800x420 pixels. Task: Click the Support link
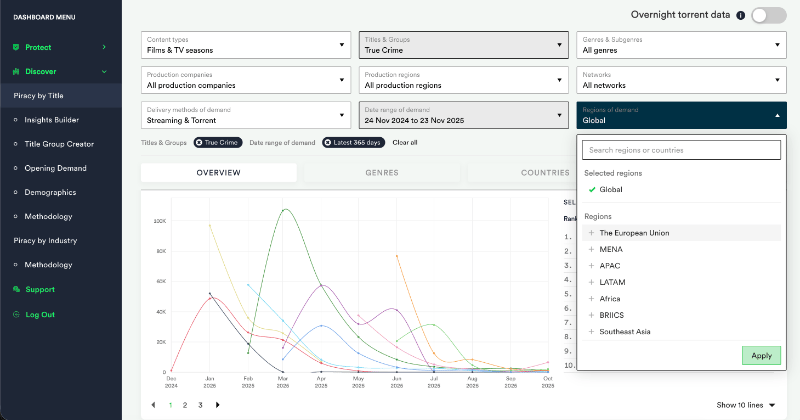tap(40, 289)
